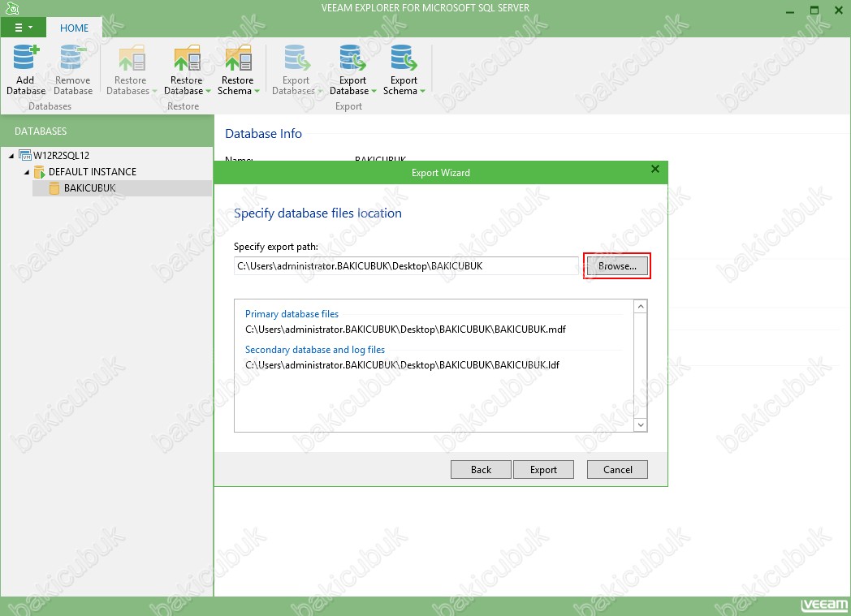Select the W12R2SQL12 server tree item
Viewport: 851px width, 616px height.
click(62, 156)
